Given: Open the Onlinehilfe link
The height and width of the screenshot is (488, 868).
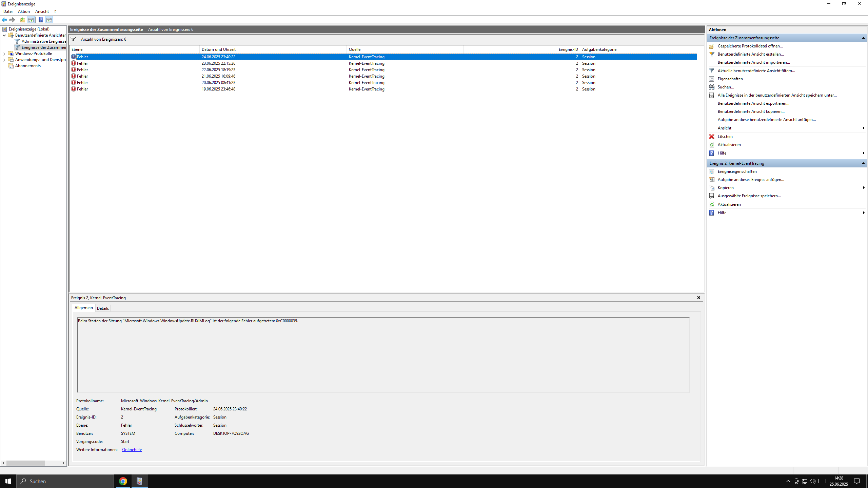Looking at the screenshot, I should 132,450.
